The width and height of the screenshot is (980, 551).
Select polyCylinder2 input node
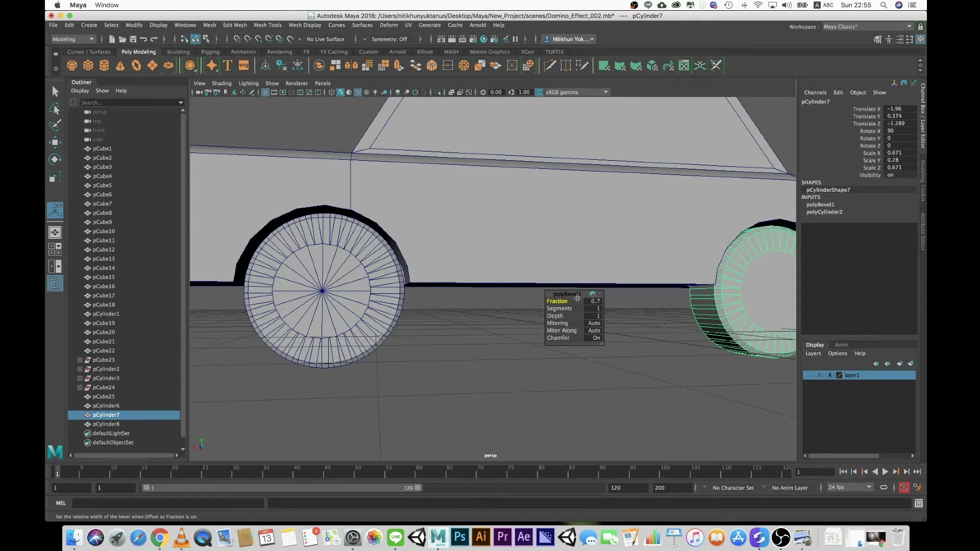click(x=824, y=212)
